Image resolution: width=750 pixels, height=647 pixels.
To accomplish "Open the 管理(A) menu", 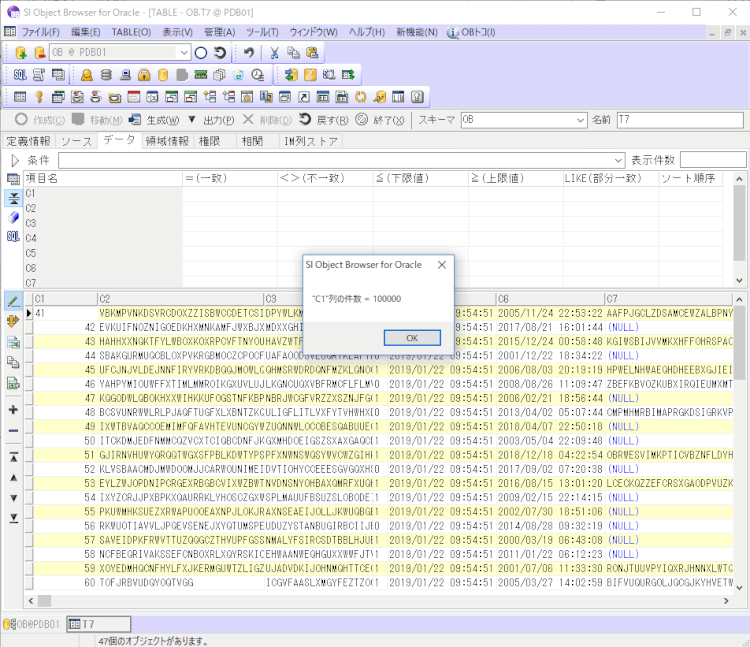I will tap(219, 32).
